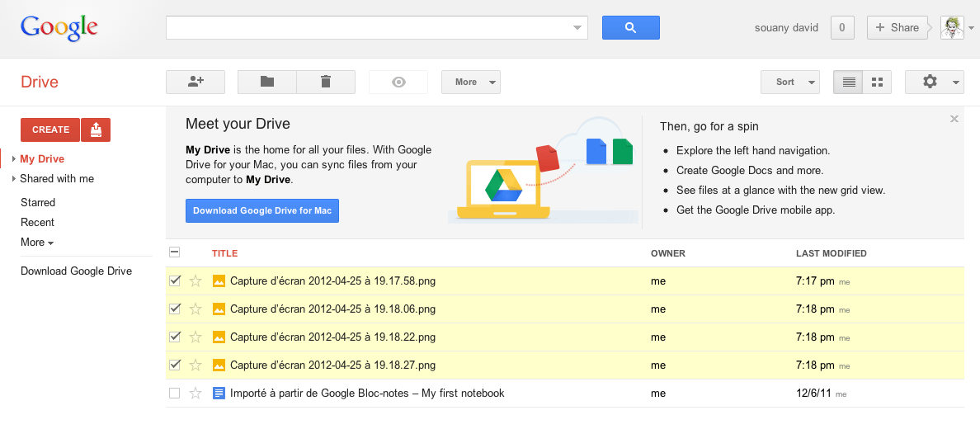Click image file icon for 19.17.58.png
This screenshot has height=429, width=980.
[x=219, y=280]
